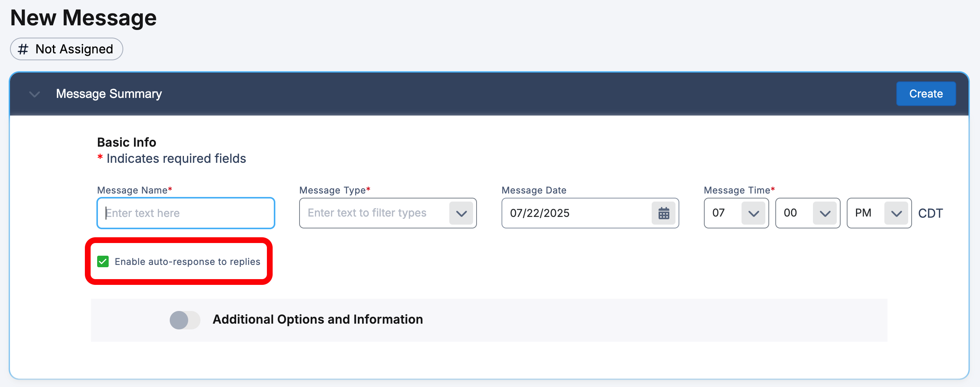Click the Message Summary header title
The height and width of the screenshot is (387, 980).
click(x=109, y=94)
